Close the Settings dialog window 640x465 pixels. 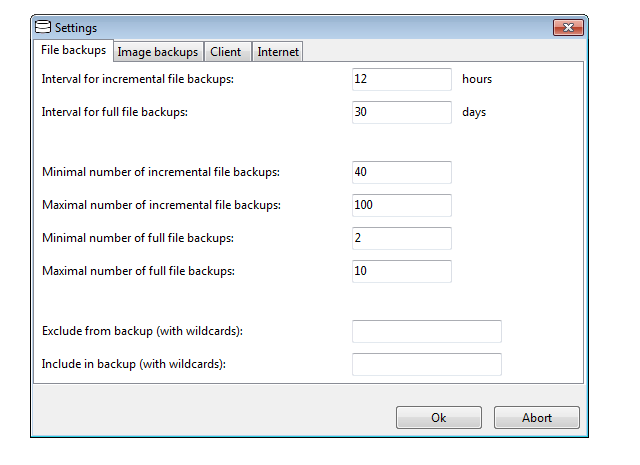[566, 28]
